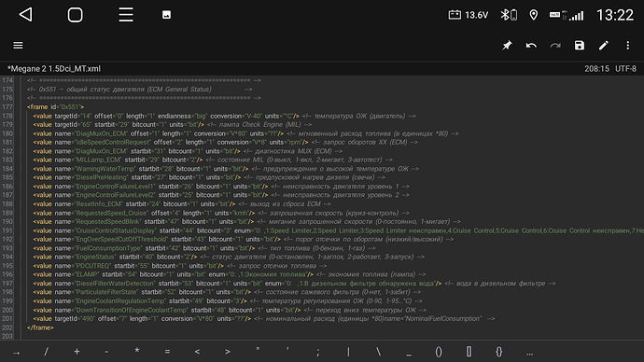The image size is (644, 362).
Task: Insert asterisk symbol
Action: [137, 351]
